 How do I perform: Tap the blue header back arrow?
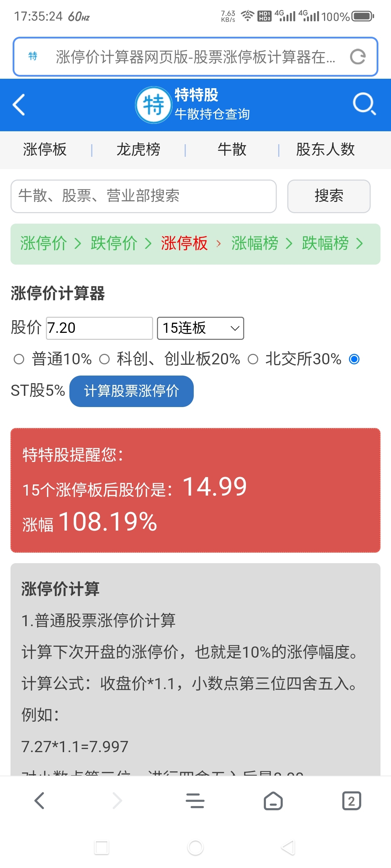pyautogui.click(x=19, y=104)
